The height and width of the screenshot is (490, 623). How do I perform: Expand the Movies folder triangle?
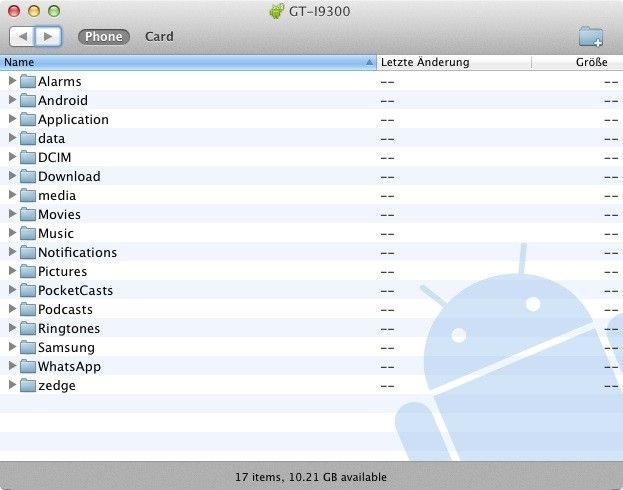point(12,214)
